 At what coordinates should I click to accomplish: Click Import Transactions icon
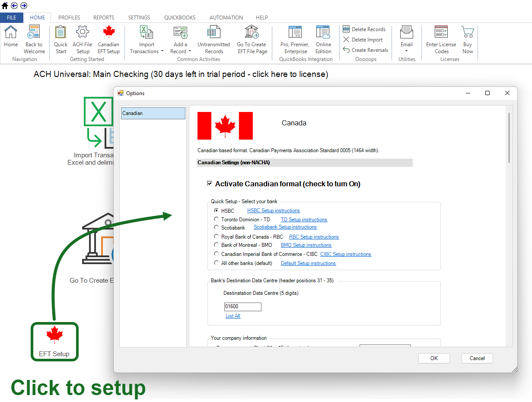(147, 32)
